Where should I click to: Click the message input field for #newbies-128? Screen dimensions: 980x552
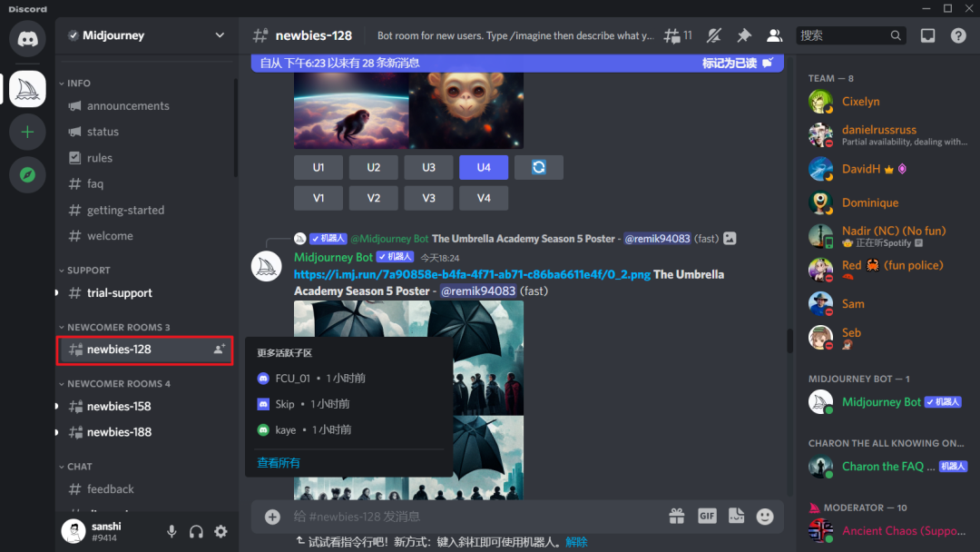[472, 516]
